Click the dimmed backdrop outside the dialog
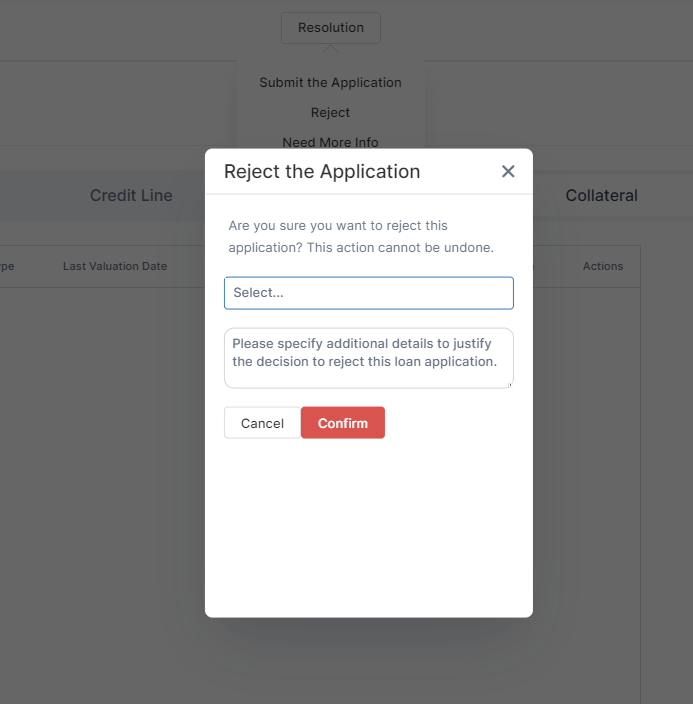This screenshot has height=704, width=693. tap(100, 500)
